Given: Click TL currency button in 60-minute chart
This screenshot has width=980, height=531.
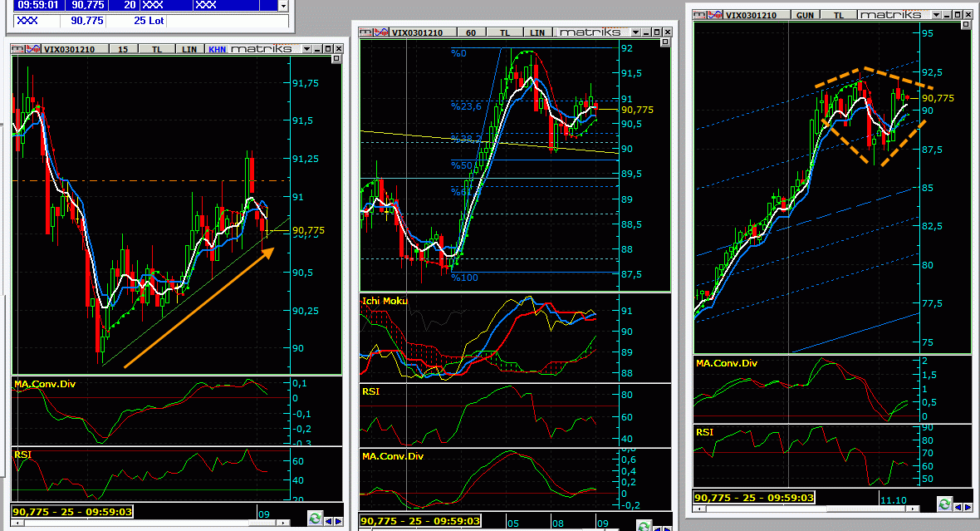Looking at the screenshot, I should [504, 32].
